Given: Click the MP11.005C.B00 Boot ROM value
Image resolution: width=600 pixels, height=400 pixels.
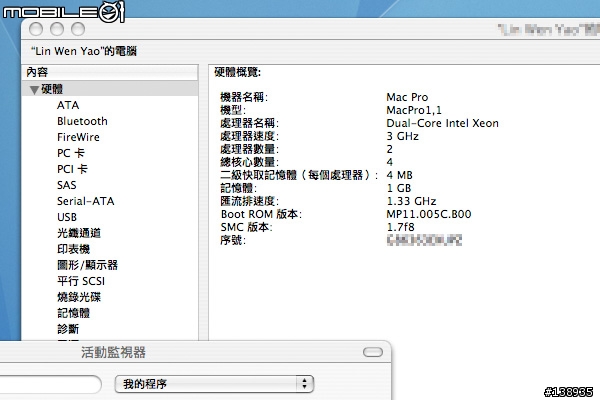Looking at the screenshot, I should [429, 214].
